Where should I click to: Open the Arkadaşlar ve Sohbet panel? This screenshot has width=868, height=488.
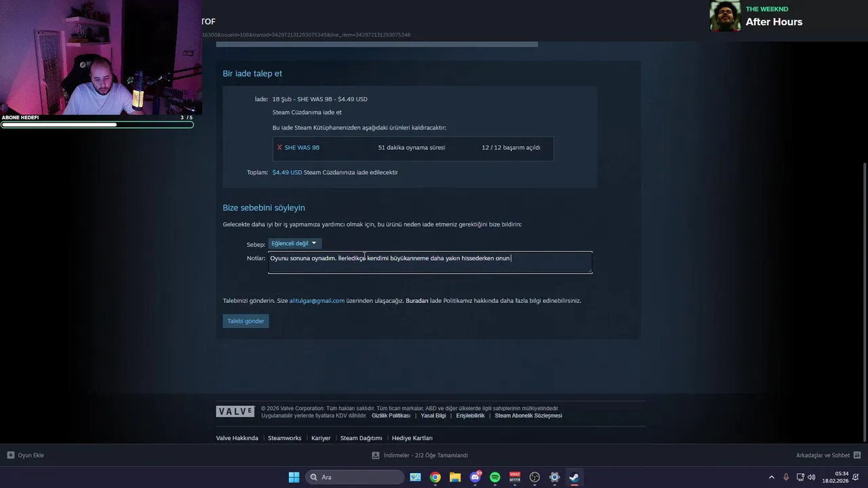829,455
